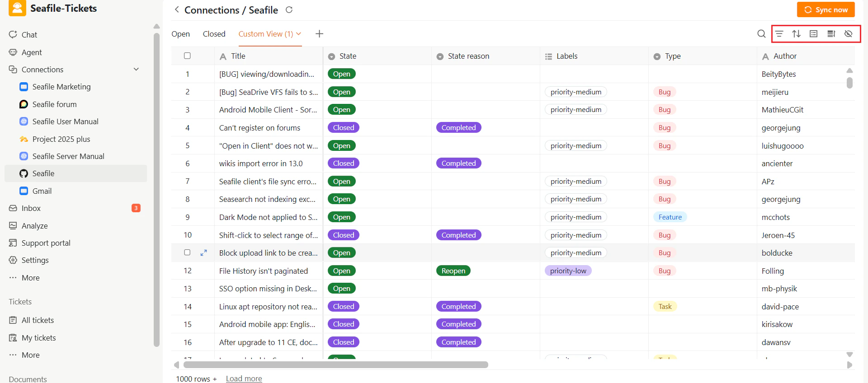Click the State reason column header
This screenshot has height=383, width=868.
click(486, 56)
